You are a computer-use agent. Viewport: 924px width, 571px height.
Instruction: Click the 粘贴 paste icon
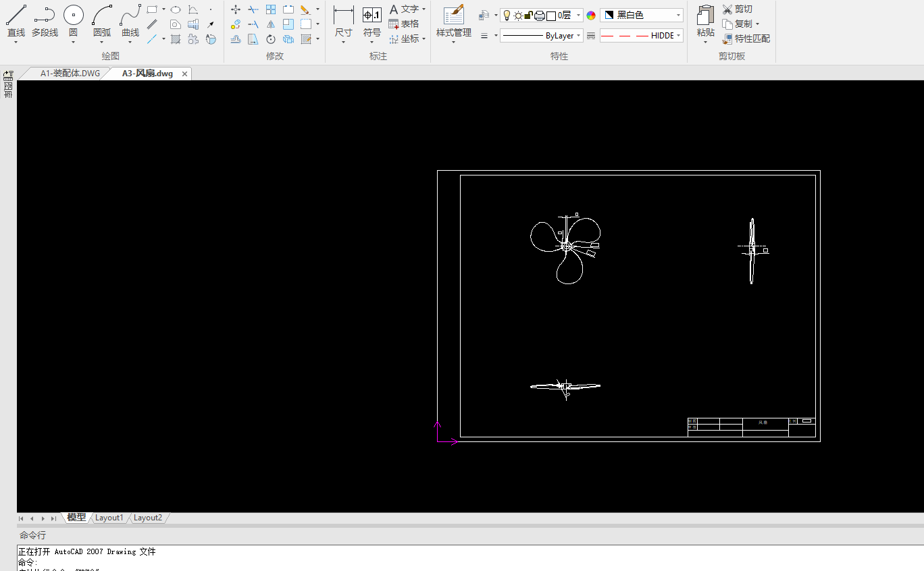tap(705, 16)
